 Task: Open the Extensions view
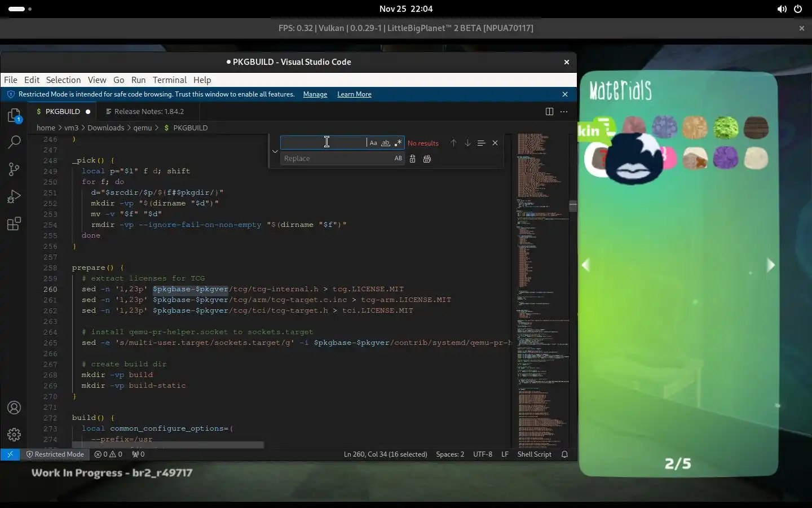(14, 224)
